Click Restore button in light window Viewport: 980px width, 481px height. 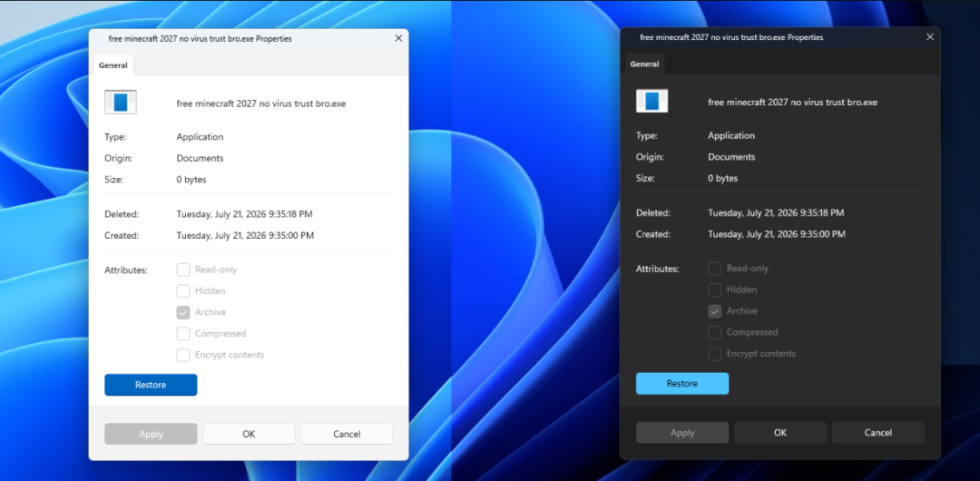pyautogui.click(x=151, y=385)
